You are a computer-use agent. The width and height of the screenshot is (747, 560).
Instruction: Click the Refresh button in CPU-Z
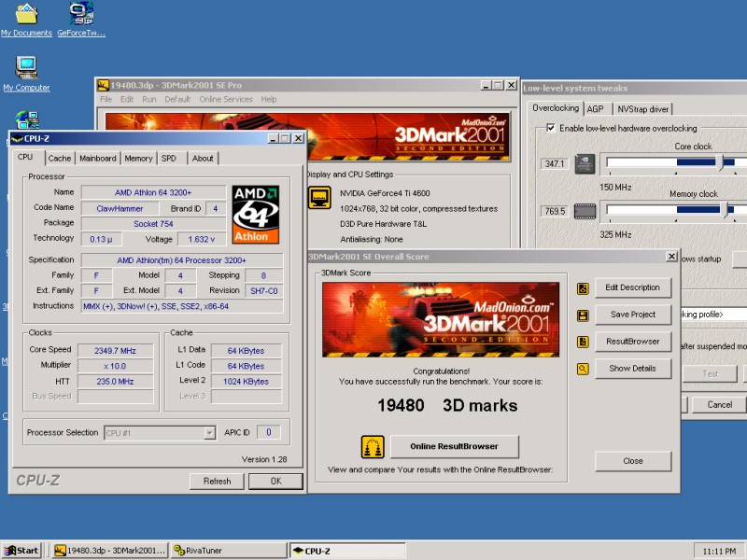pyautogui.click(x=217, y=481)
